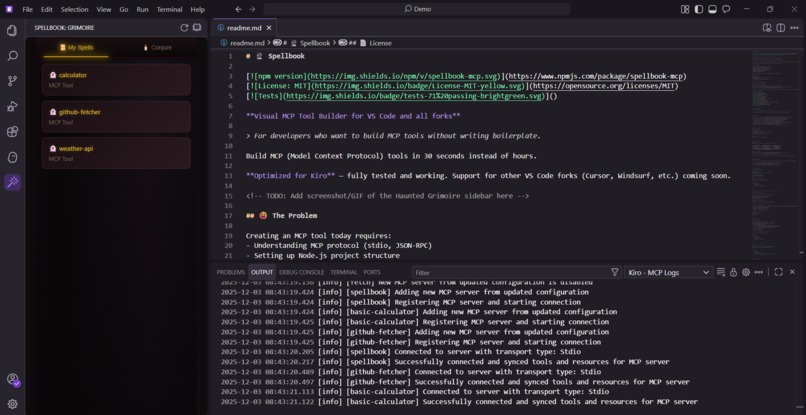Open the Search view in activity bar

pos(12,56)
